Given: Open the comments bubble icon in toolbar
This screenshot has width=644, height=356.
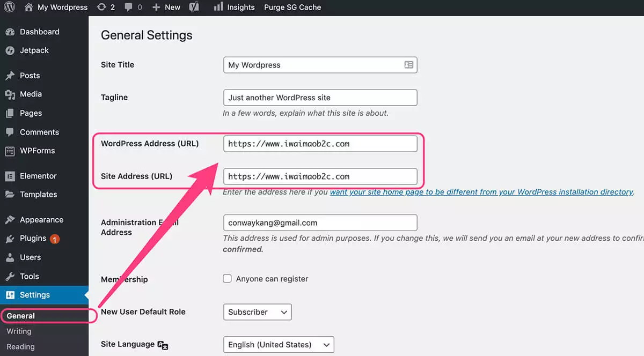Looking at the screenshot, I should [x=129, y=8].
